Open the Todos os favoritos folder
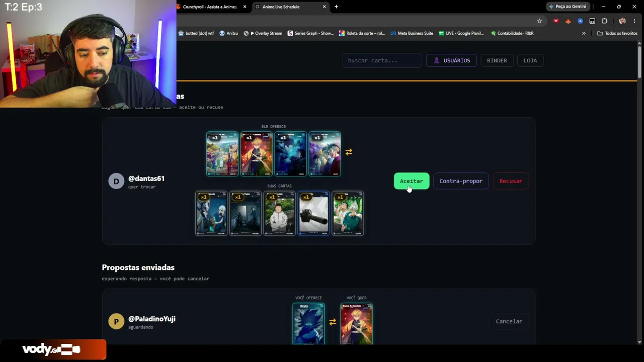This screenshot has width=644, height=362. coord(617,33)
